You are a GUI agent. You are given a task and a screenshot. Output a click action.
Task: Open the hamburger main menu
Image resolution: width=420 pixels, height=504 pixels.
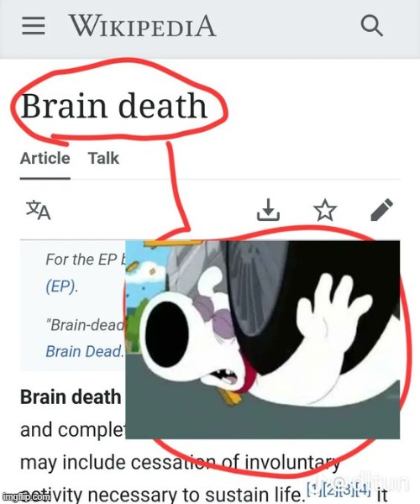tap(33, 26)
